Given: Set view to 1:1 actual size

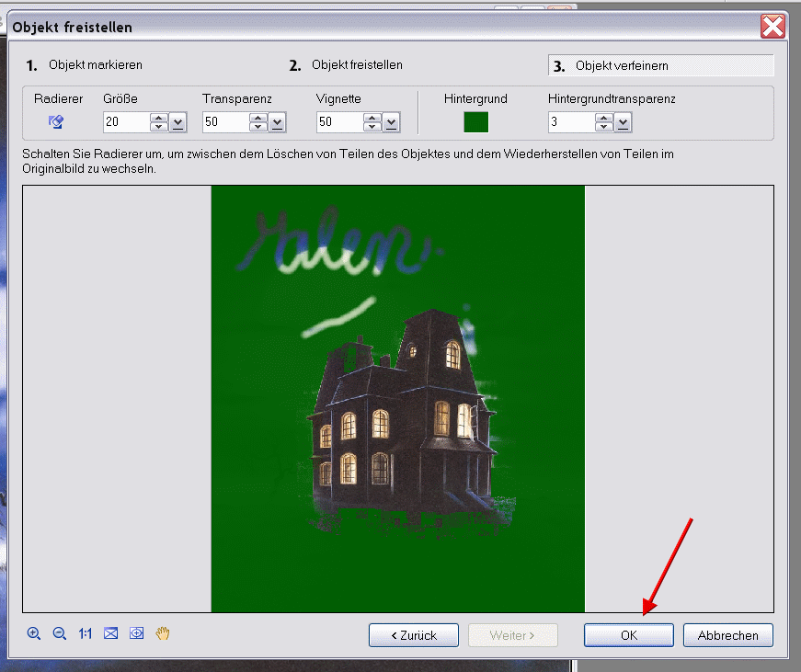Looking at the screenshot, I should click(85, 633).
